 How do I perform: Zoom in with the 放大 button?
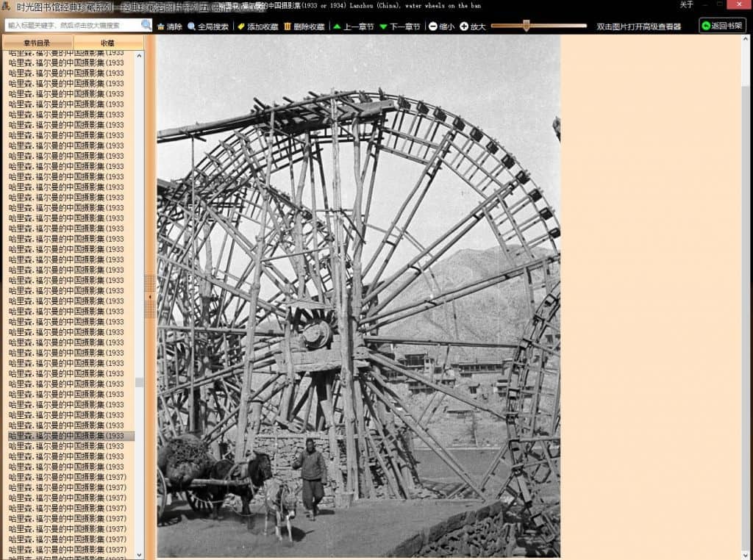[x=473, y=26]
